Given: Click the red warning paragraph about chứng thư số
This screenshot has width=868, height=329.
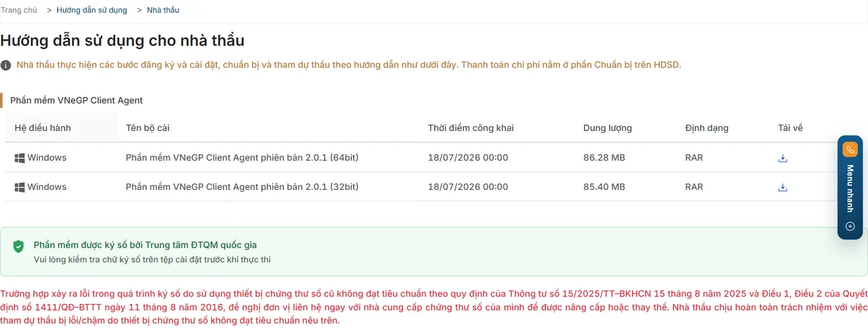Looking at the screenshot, I should [x=433, y=307].
